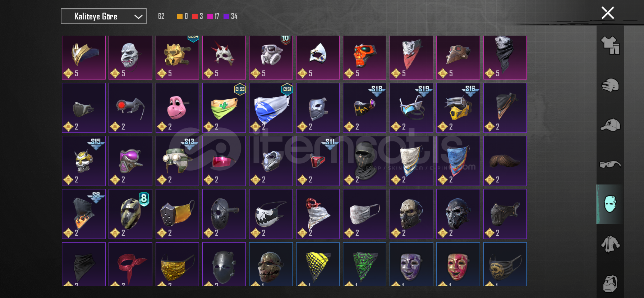The image size is (644, 298).
Task: Select the orange skull mask item
Action: [x=364, y=57]
